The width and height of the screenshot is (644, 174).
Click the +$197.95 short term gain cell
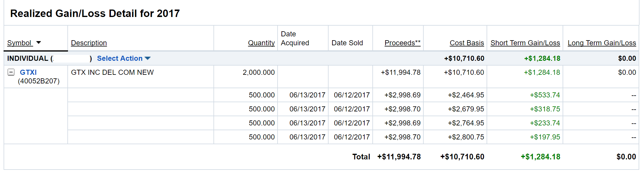coord(545,137)
